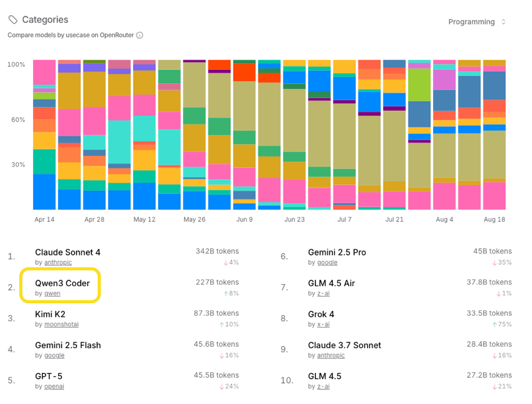Image resolution: width=532 pixels, height=404 pixels.
Task: Click the openai author link
Action: pos(54,387)
